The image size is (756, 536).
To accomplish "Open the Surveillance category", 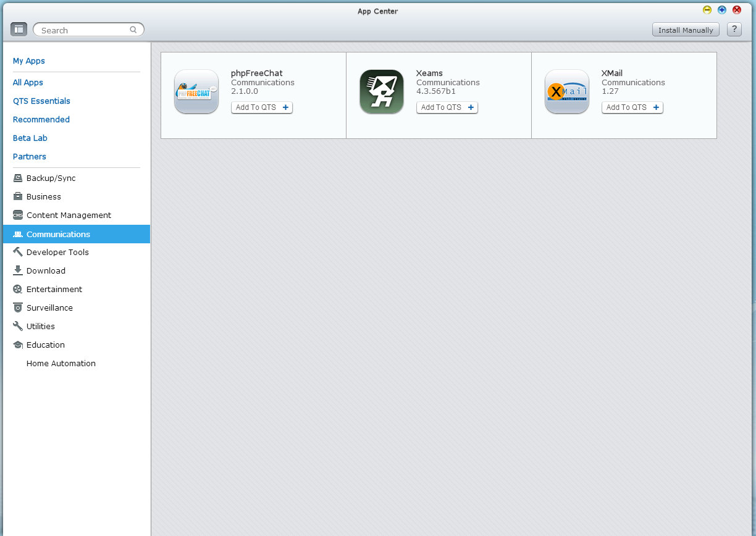I will click(49, 308).
